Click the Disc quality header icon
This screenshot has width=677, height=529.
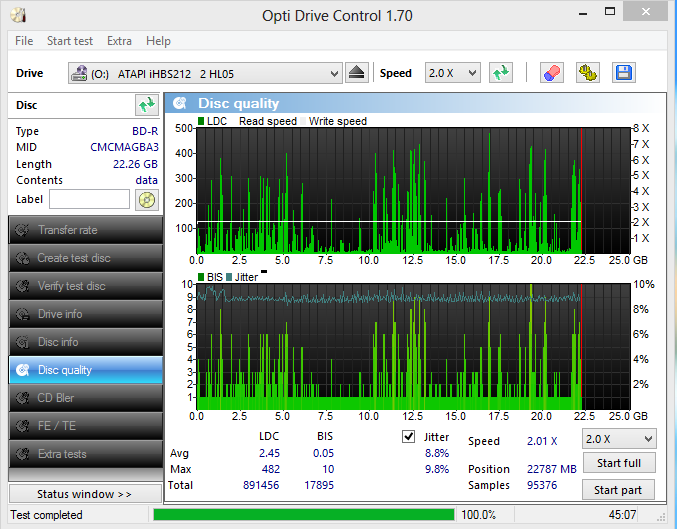180,103
